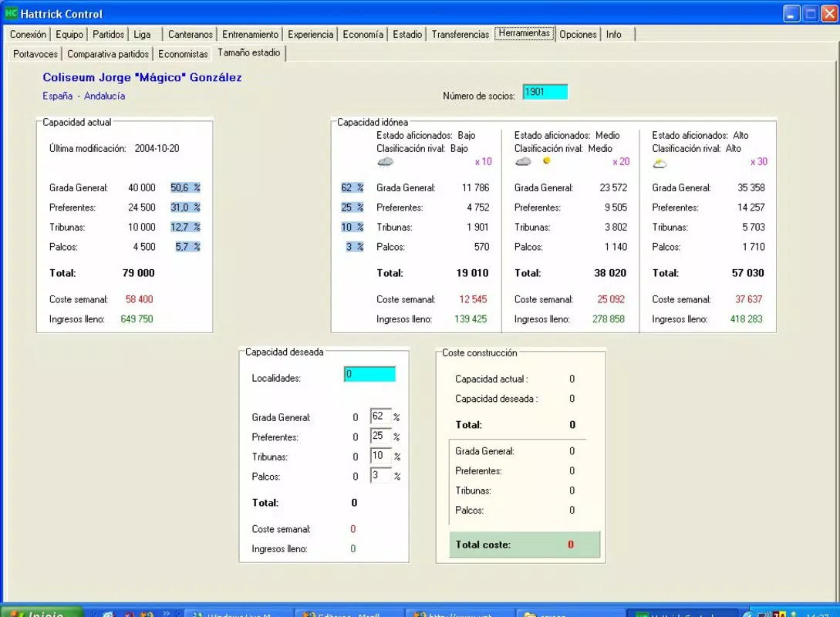Click the Número de socios field
The image size is (840, 617).
pos(545,92)
